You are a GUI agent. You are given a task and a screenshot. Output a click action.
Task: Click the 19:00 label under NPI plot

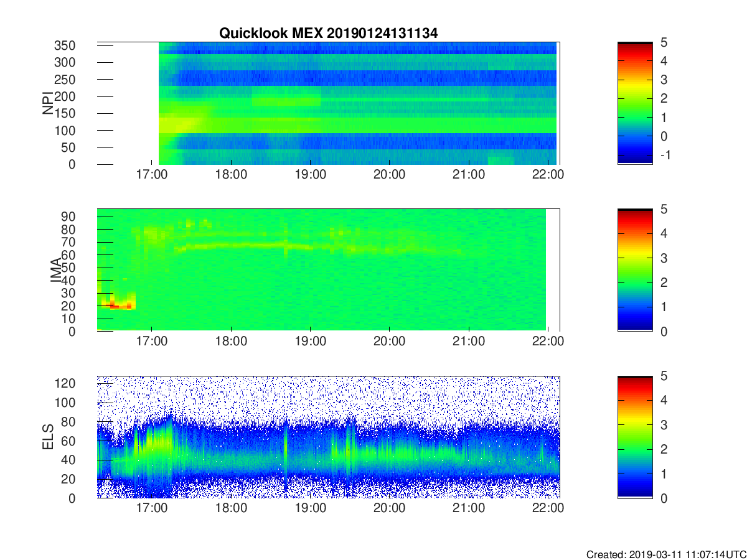(x=310, y=175)
